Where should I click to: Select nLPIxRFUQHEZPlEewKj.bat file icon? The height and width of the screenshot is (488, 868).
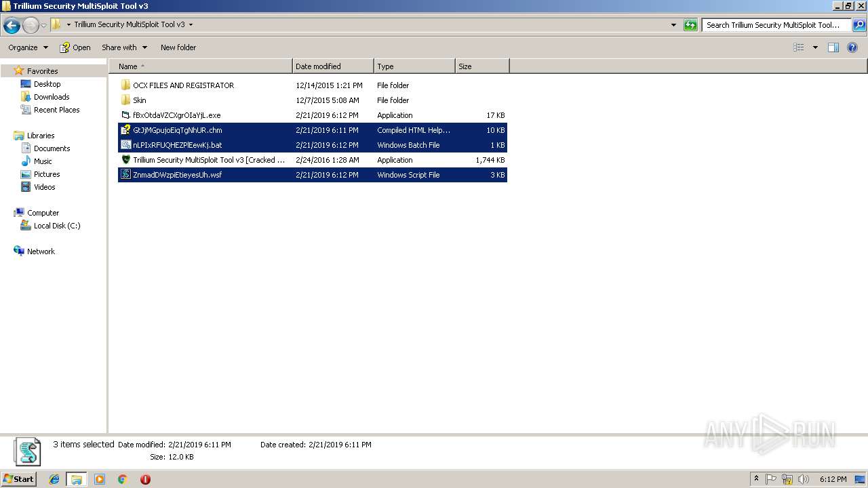click(125, 145)
